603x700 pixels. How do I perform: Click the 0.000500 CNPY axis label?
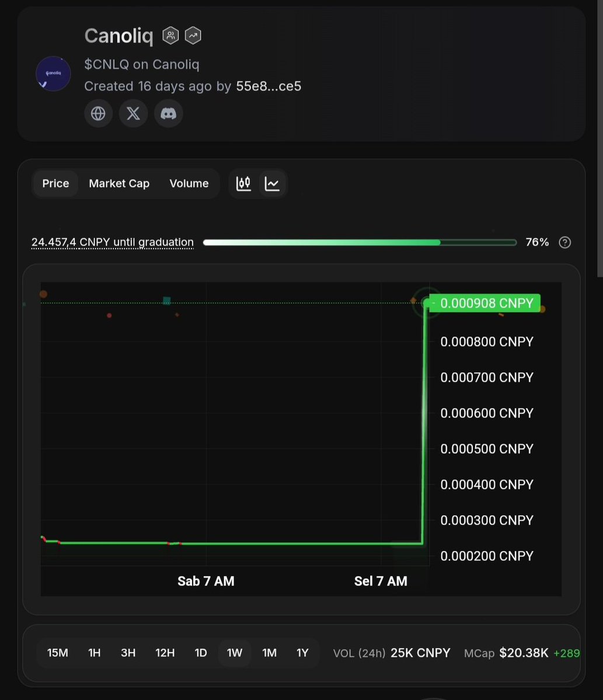pyautogui.click(x=486, y=448)
